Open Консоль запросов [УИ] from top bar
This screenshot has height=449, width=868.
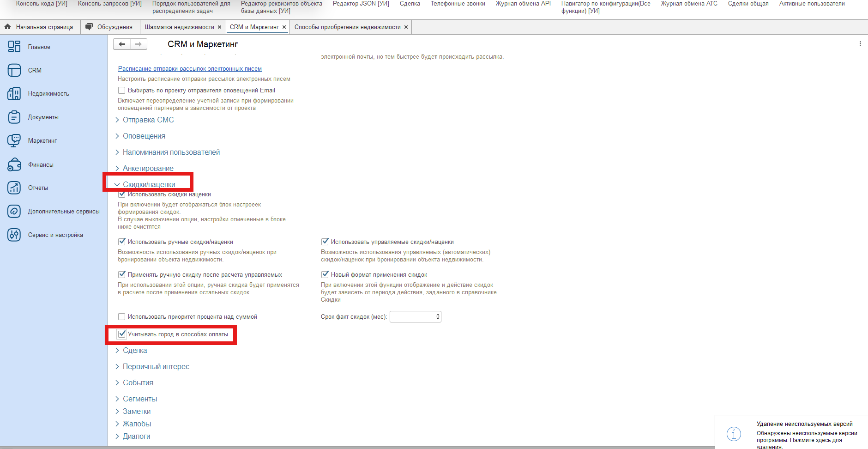pos(110,4)
